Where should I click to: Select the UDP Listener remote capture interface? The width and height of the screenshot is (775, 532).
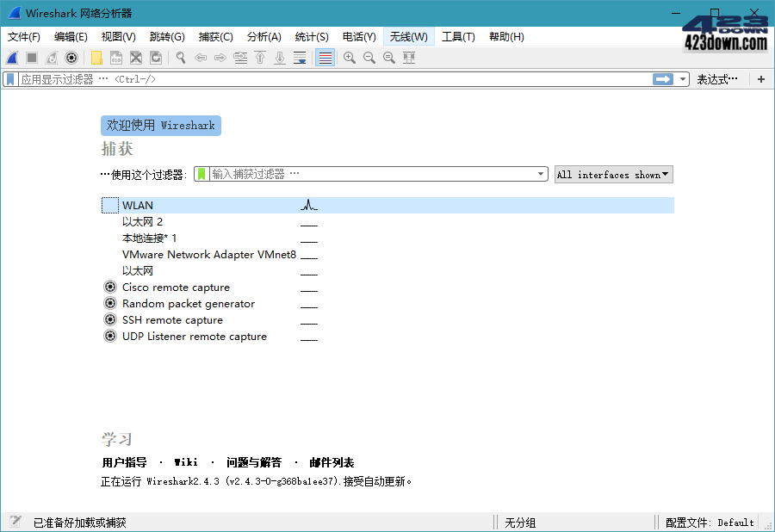[x=195, y=336]
